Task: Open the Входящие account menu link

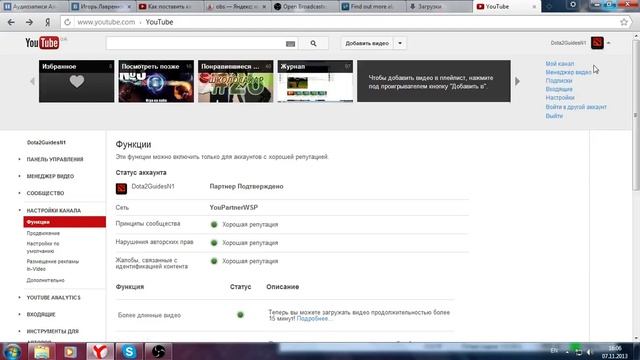Action: [x=559, y=89]
